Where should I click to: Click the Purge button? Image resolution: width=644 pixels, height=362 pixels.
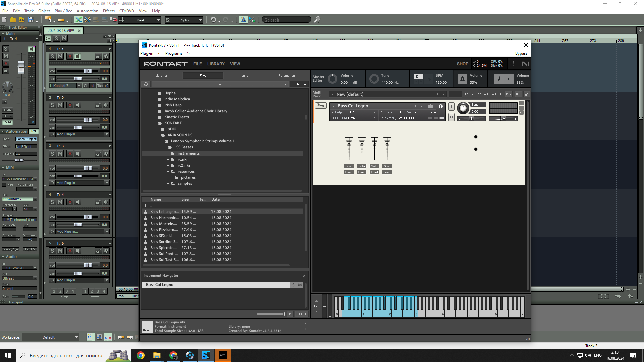[x=432, y=112]
